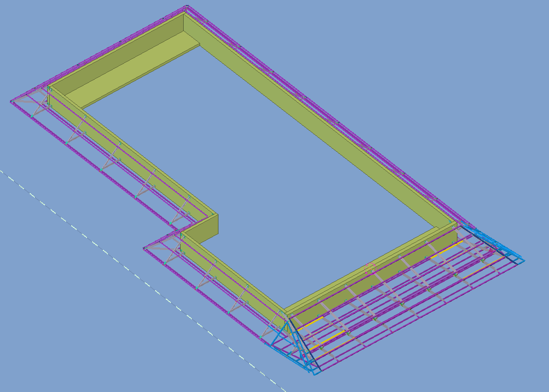
Task: Click the magenta circular marker on the front wall
Action: [x=369, y=266]
